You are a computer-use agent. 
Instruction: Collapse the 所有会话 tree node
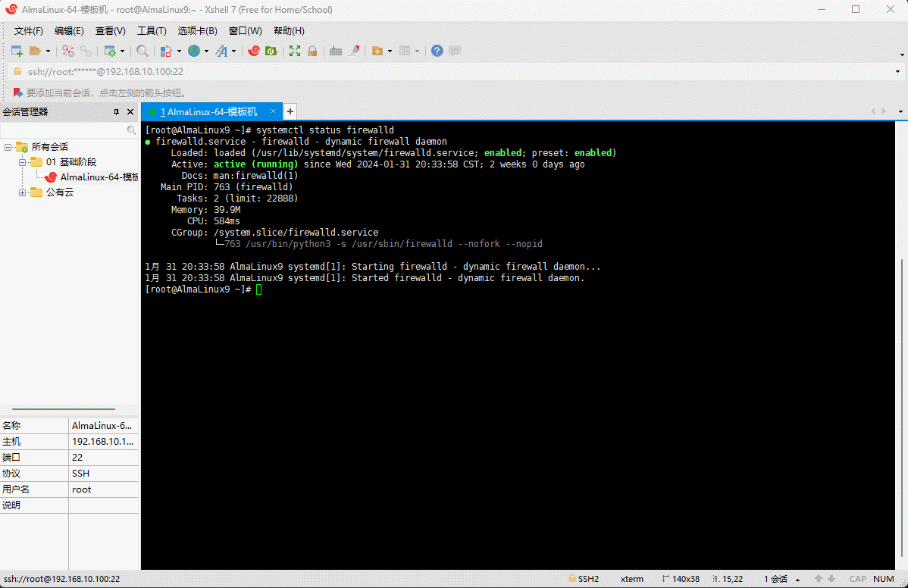(8, 147)
